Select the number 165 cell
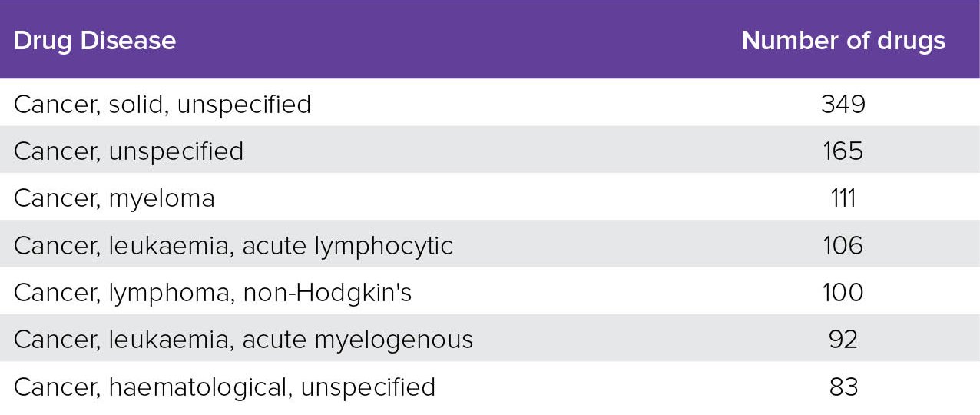Viewport: 980px width, 415px height. pyautogui.click(x=843, y=151)
